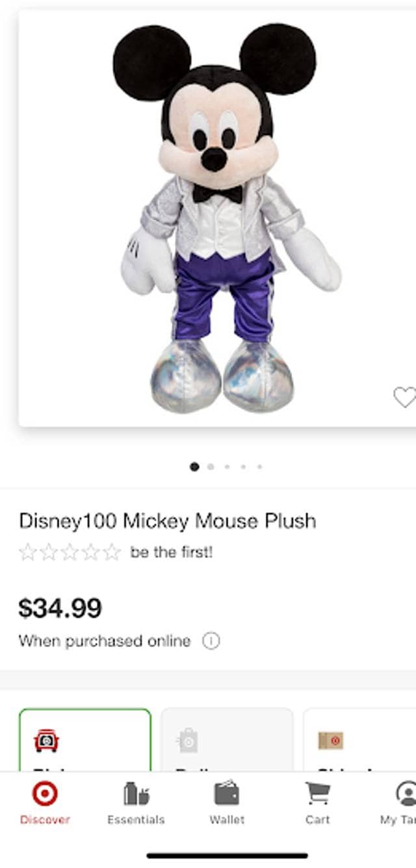Jump to last image carousel dot
This screenshot has width=416, height=868.
click(x=259, y=466)
